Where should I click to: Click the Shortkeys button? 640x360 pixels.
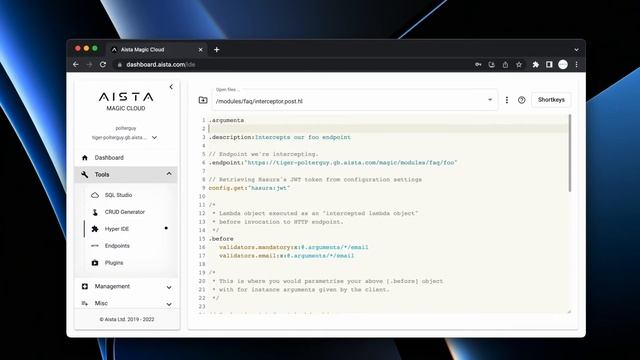551,100
